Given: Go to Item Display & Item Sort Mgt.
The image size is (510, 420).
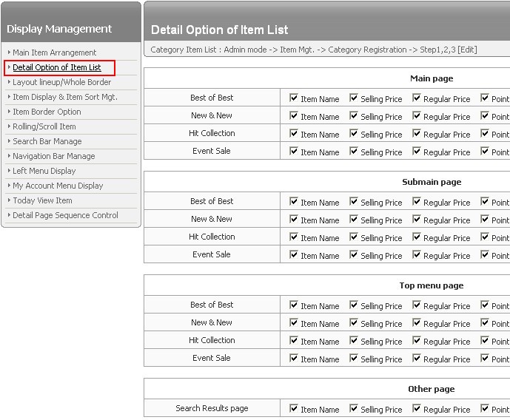Looking at the screenshot, I should coord(64,97).
